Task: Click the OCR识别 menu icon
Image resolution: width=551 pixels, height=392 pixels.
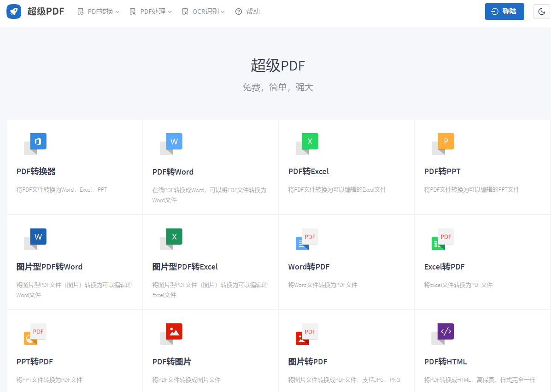Action: click(185, 12)
